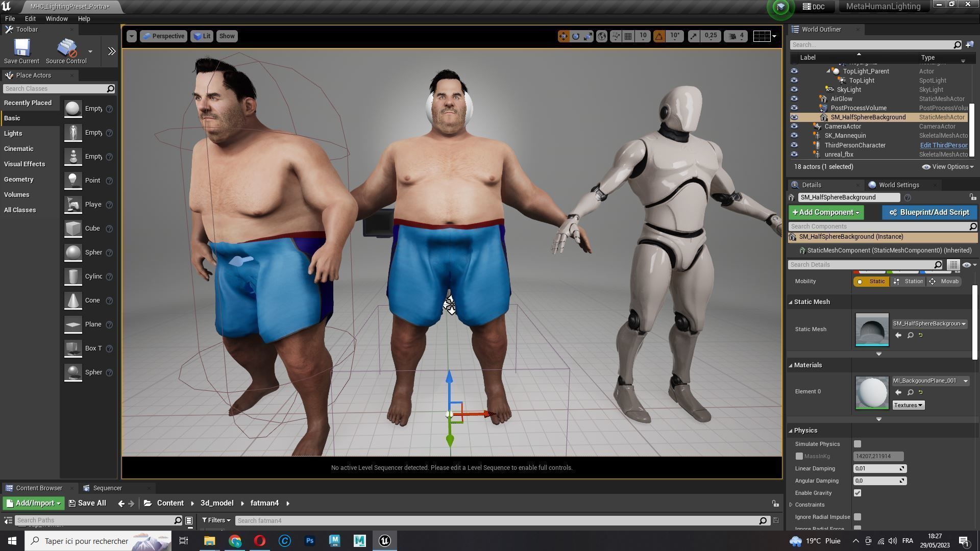Toggle rotation snapping angle icon
This screenshot has height=551, width=980.
[659, 36]
